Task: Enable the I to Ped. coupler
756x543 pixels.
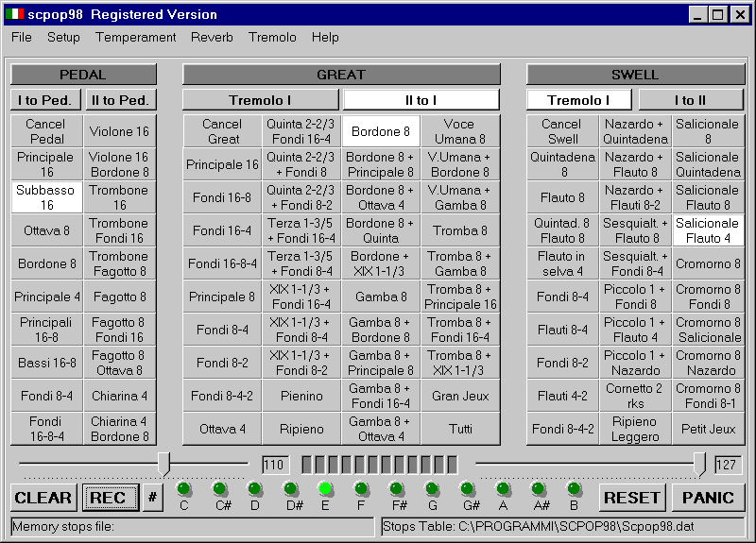Action: (x=45, y=100)
